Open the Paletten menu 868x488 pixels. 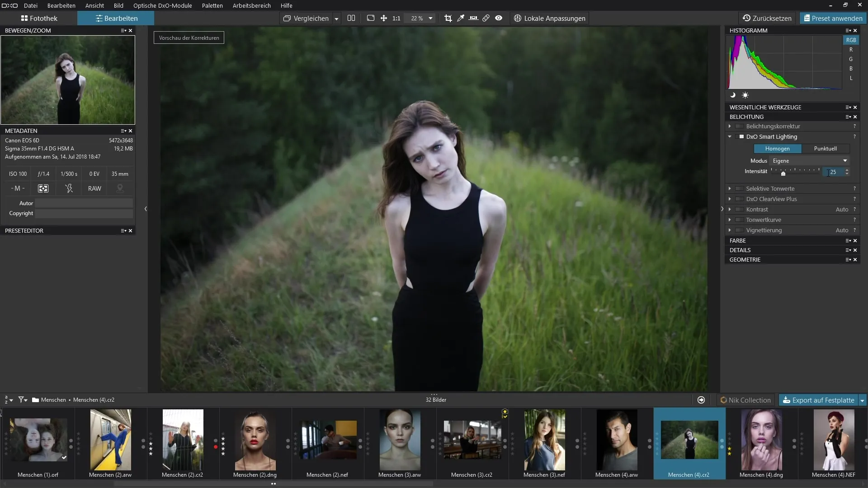[x=212, y=5]
